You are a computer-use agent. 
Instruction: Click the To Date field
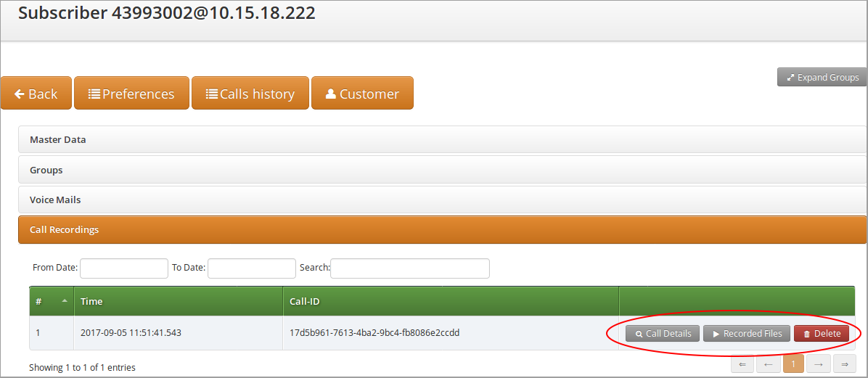[x=251, y=268]
